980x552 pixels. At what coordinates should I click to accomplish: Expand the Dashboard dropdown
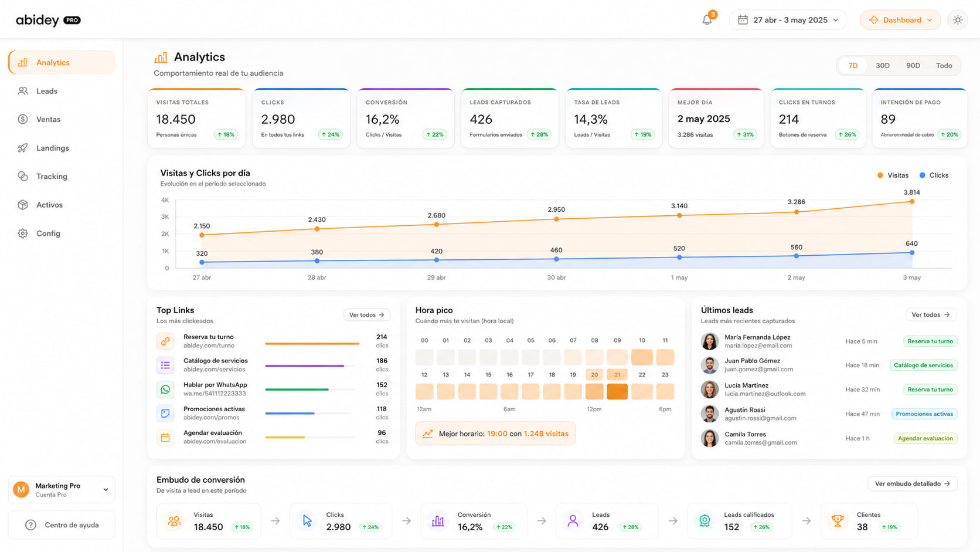coord(900,20)
